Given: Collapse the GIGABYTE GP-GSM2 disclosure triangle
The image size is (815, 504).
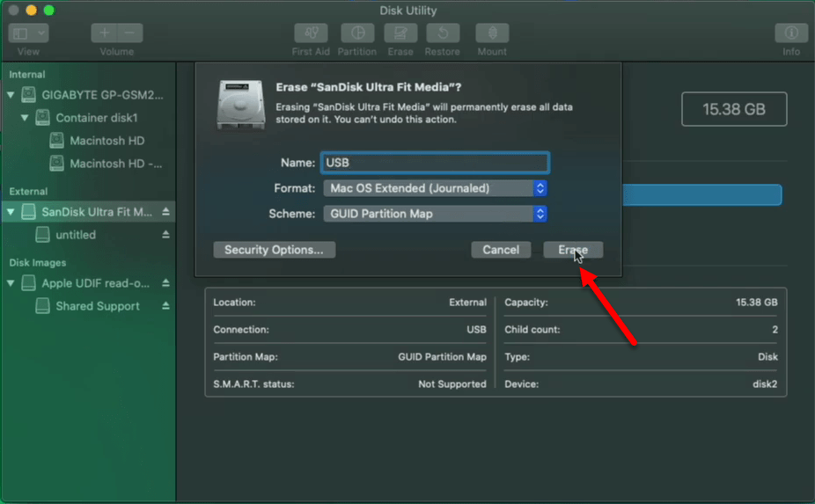Looking at the screenshot, I should [x=11, y=95].
